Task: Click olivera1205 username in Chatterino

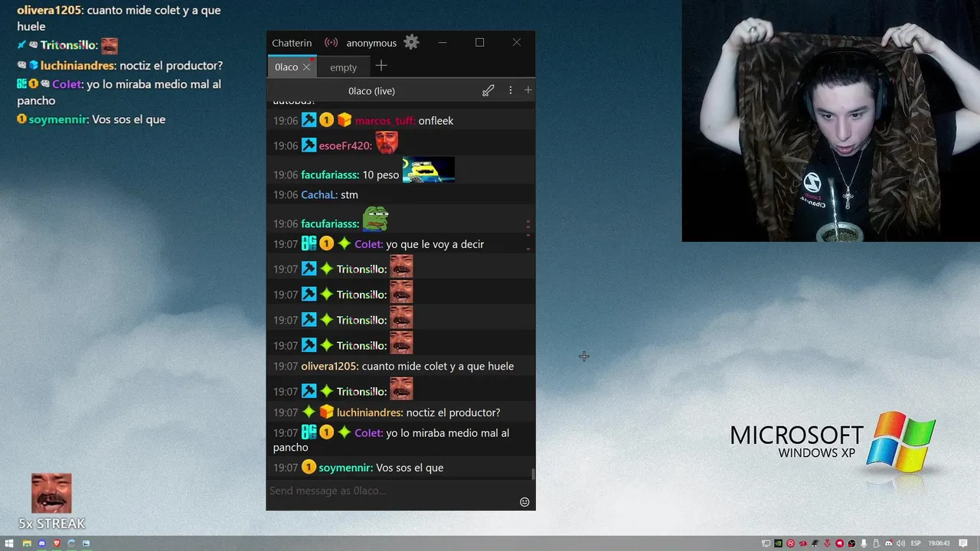Action: [329, 366]
